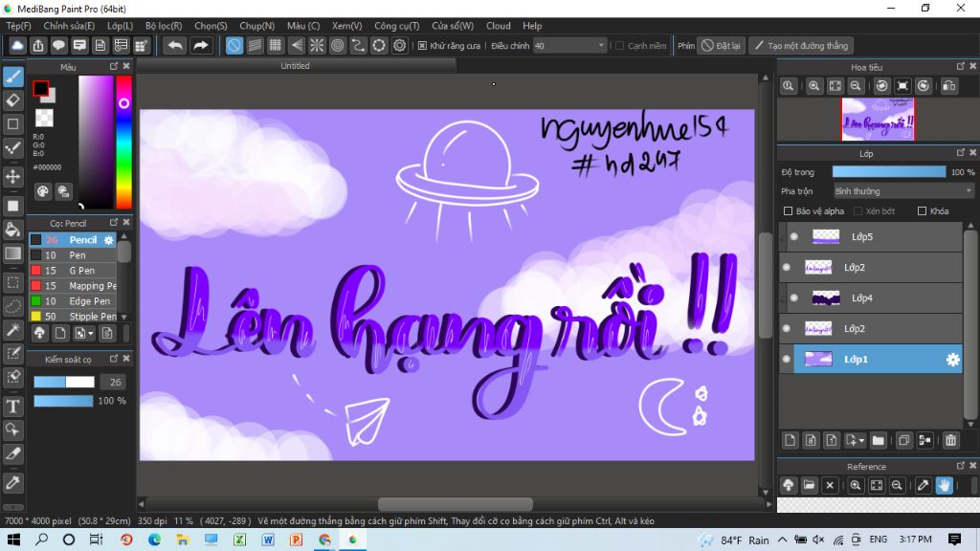This screenshot has height=551, width=980.
Task: Rotate canvas left in Navigator
Action: point(881,86)
